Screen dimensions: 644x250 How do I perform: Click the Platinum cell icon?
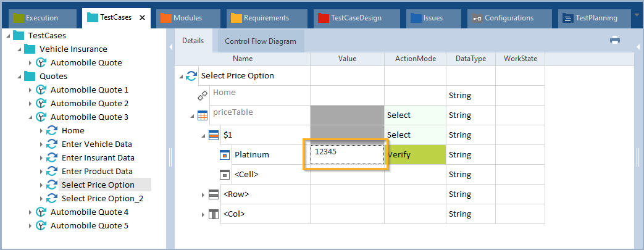[225, 155]
